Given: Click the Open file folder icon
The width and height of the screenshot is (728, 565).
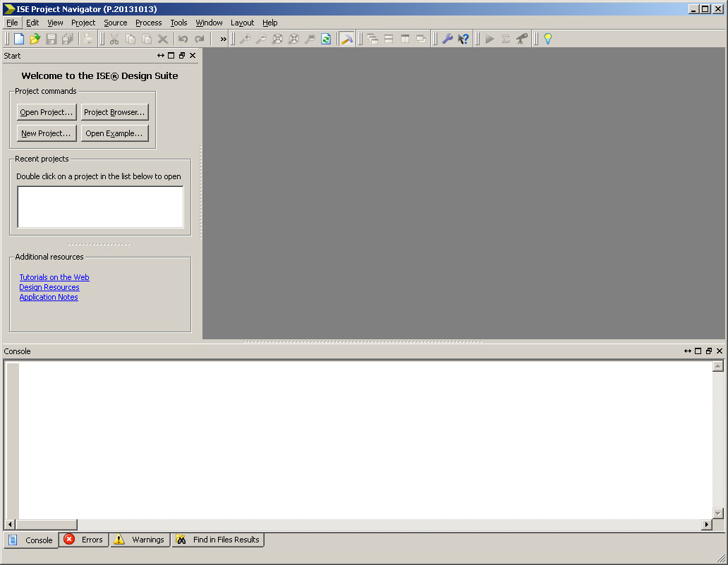Looking at the screenshot, I should coord(35,39).
